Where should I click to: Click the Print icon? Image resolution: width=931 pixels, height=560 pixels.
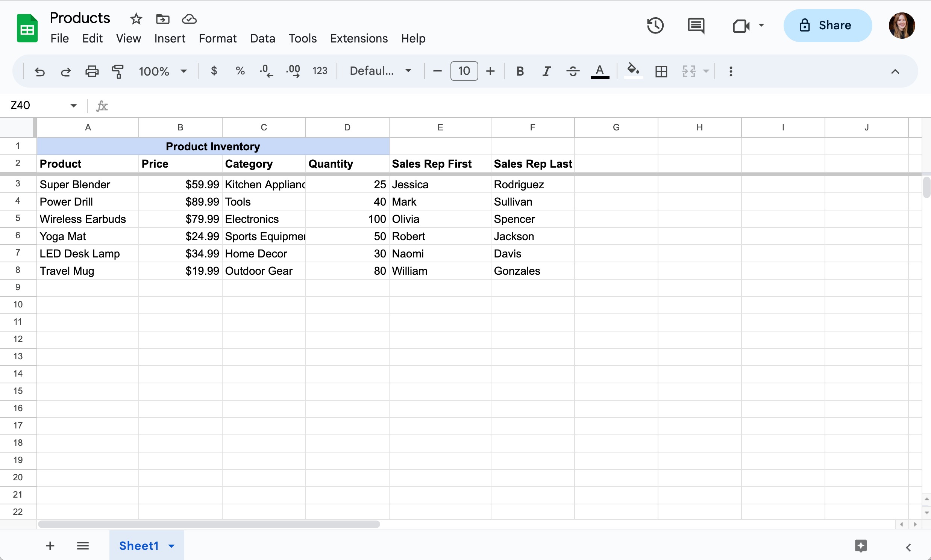point(91,71)
